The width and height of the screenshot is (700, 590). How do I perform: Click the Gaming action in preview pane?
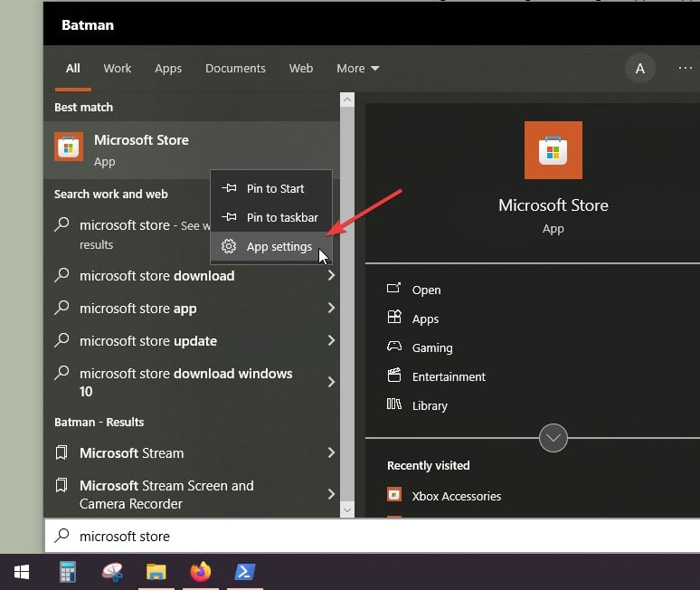click(432, 347)
